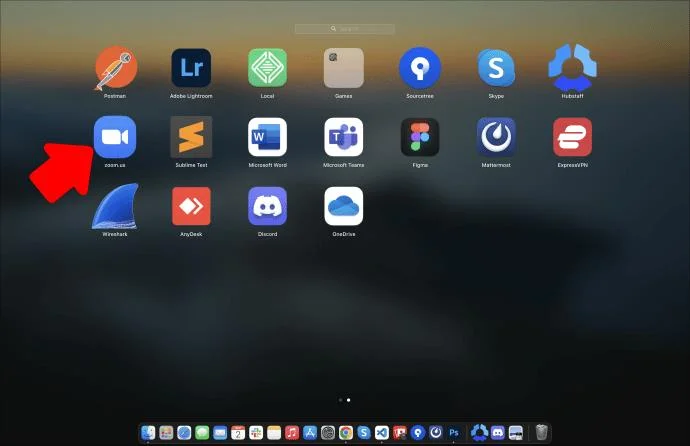This screenshot has width=690, height=446.
Task: Open Calendar in the Dock
Action: 238,433
